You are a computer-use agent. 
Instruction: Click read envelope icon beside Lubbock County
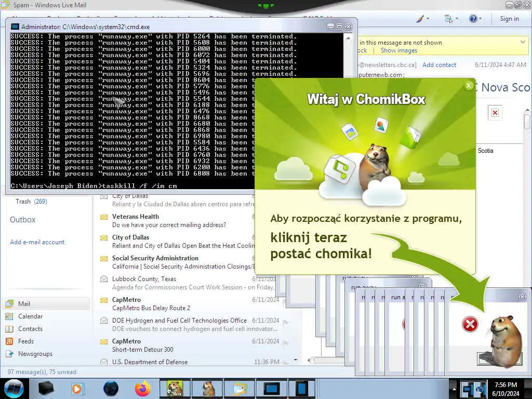[x=104, y=279]
